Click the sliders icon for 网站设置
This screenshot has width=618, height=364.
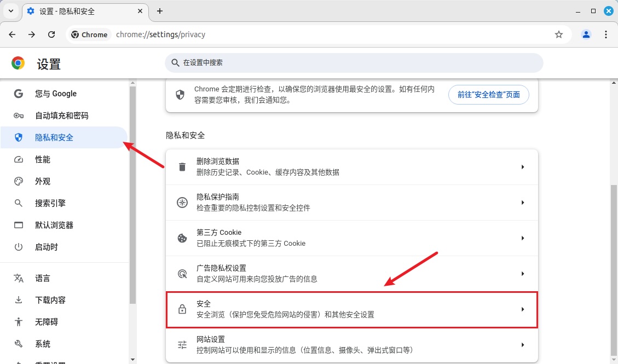click(182, 345)
